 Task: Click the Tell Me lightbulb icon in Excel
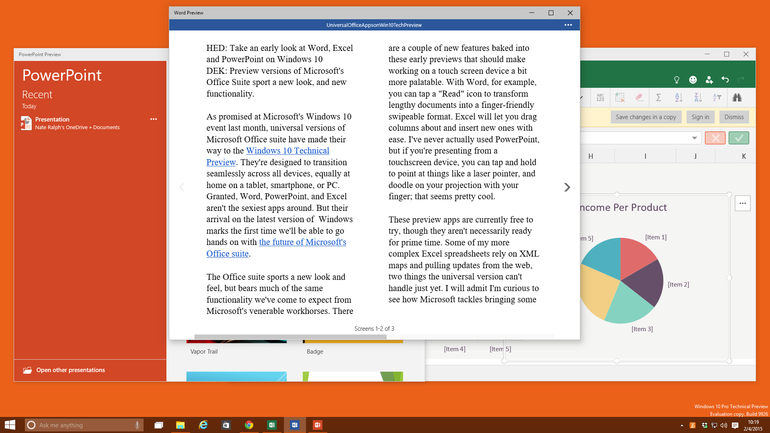[676, 80]
